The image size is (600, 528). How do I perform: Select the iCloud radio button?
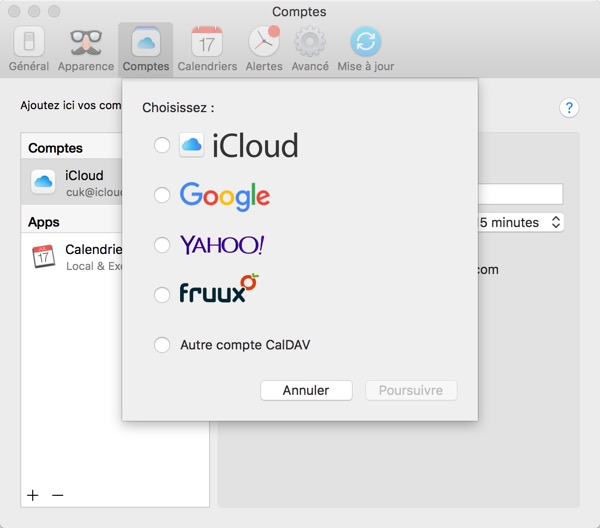tap(162, 145)
